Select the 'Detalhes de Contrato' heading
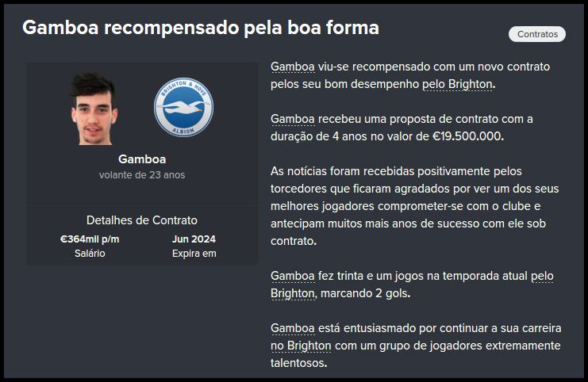The width and height of the screenshot is (588, 382). (x=142, y=220)
